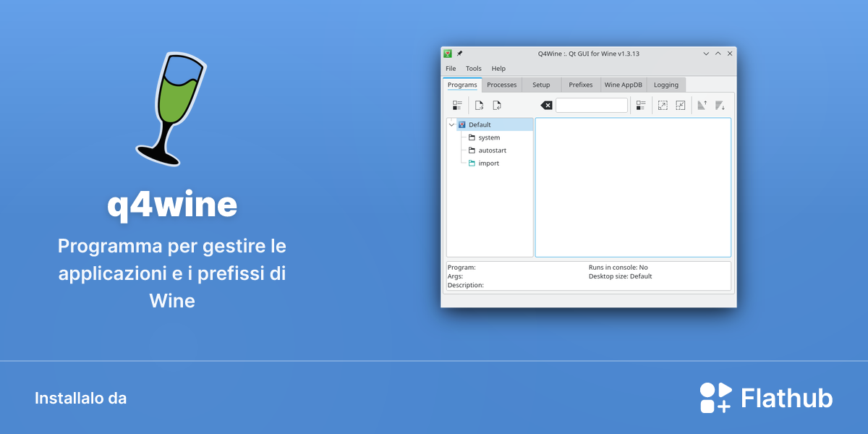This screenshot has height=434, width=868.
Task: Open the Tools menu
Action: pos(474,69)
